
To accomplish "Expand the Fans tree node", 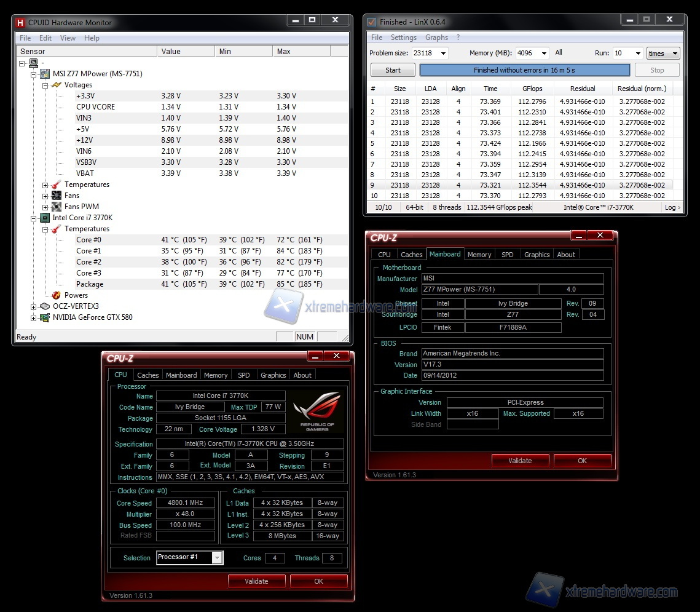I will 45,196.
